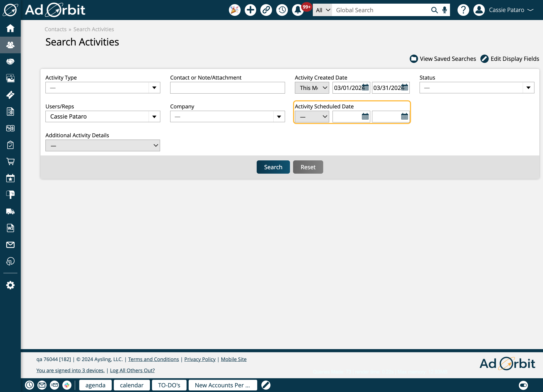Screen dimensions: 543x392
Task: Click the Reset button
Action: (x=308, y=167)
